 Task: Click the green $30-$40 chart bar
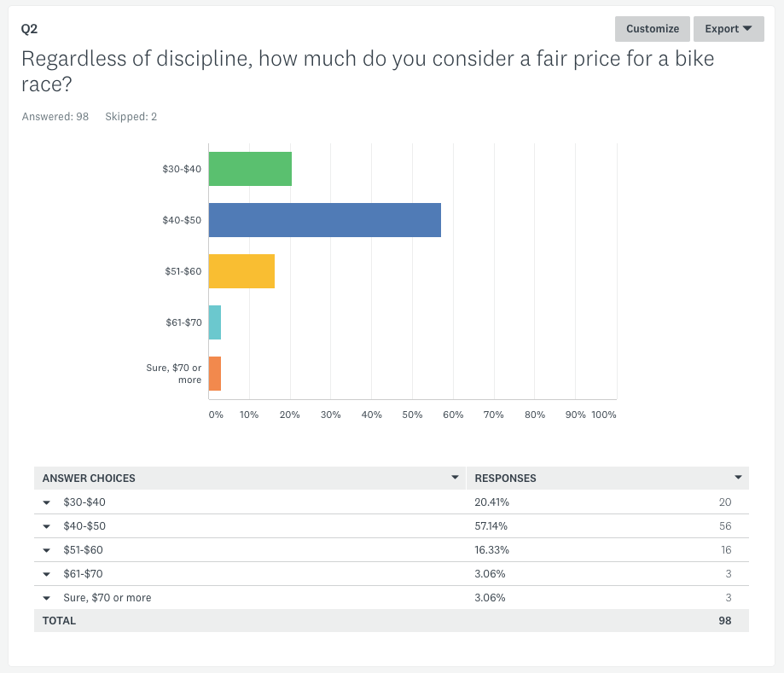click(250, 169)
